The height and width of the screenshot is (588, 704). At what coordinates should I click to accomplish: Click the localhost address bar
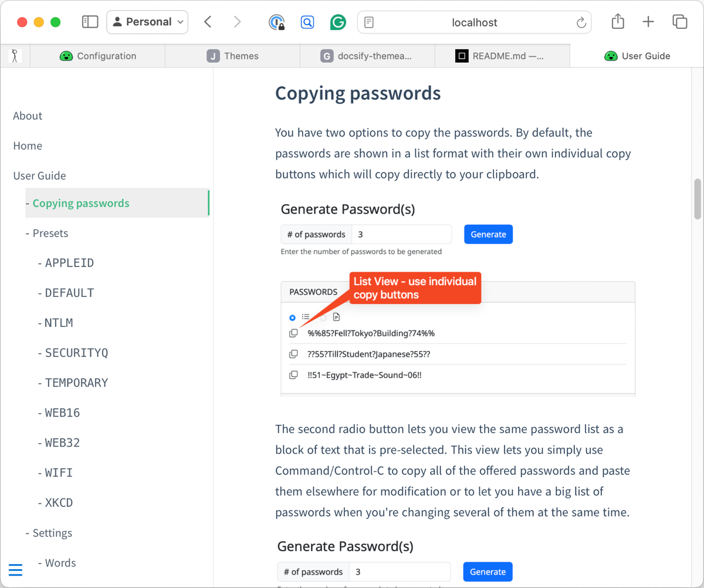474,23
